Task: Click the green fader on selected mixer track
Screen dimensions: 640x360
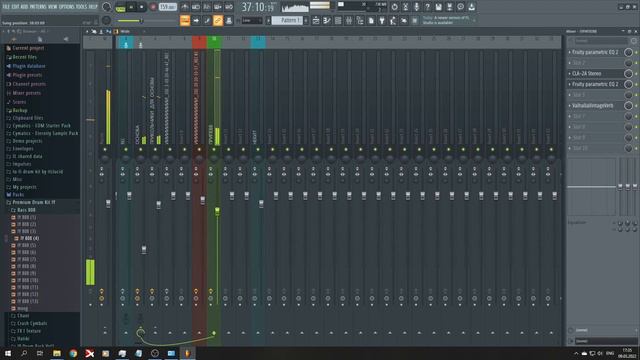Action: click(x=218, y=211)
